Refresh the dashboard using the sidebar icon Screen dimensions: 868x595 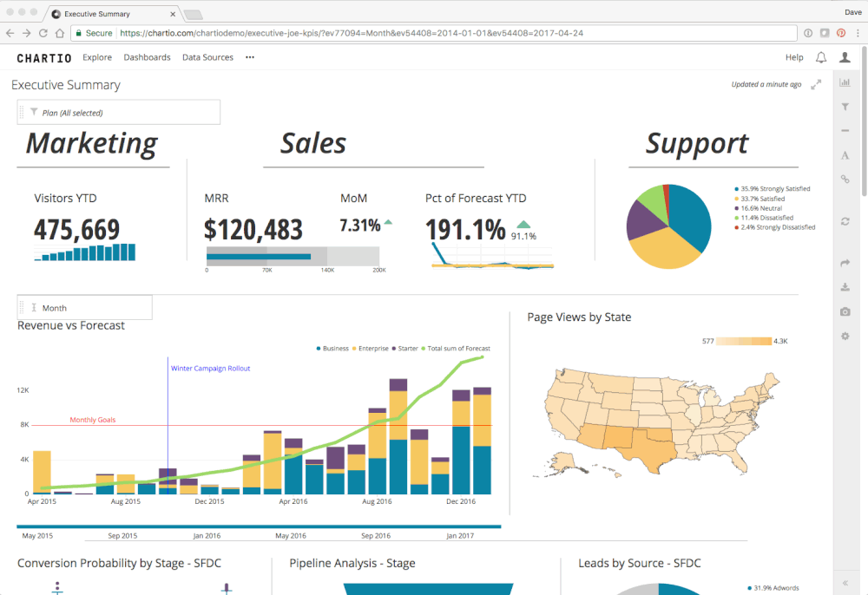point(845,221)
